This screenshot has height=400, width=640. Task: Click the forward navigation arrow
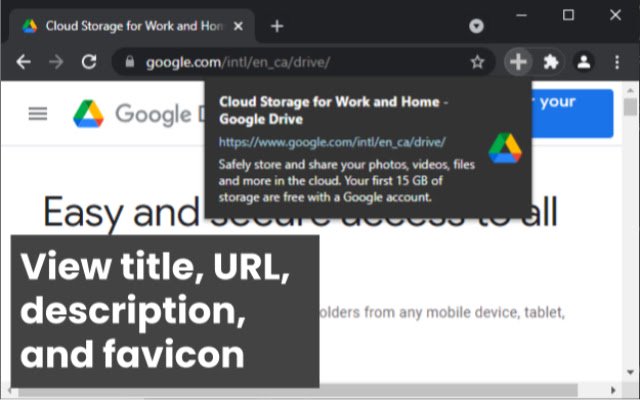click(56, 62)
